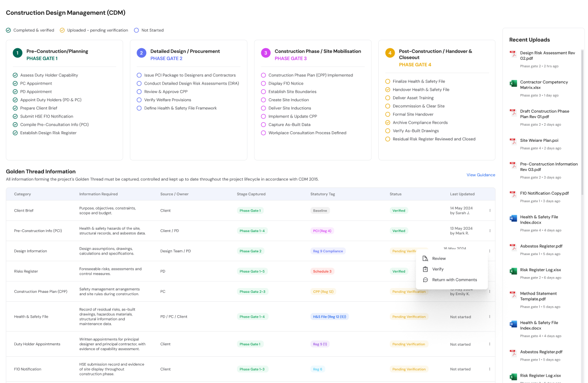Click Verified status badge in Client Brief row
This screenshot has height=383, width=588.
(399, 211)
